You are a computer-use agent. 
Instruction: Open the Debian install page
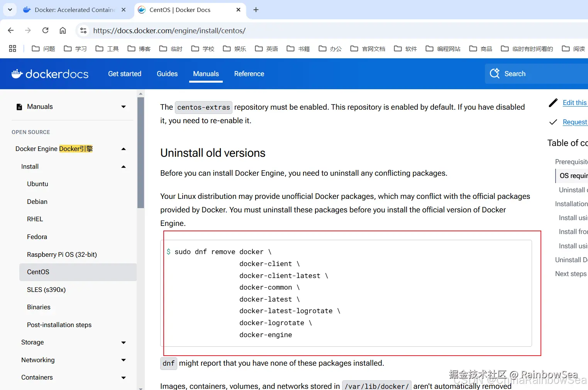[x=37, y=202]
